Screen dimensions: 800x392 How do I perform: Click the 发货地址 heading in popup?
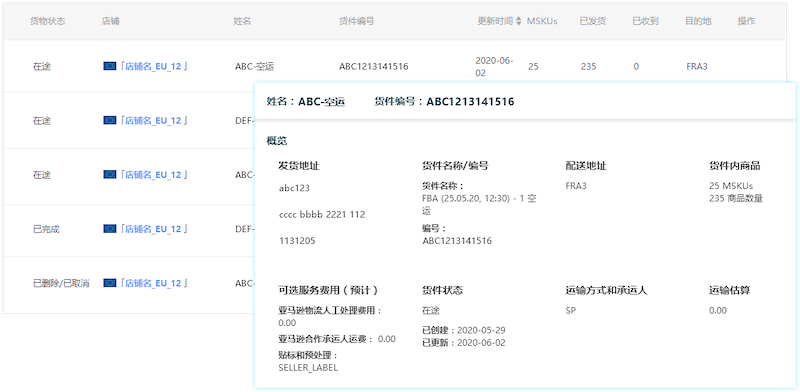click(x=299, y=166)
